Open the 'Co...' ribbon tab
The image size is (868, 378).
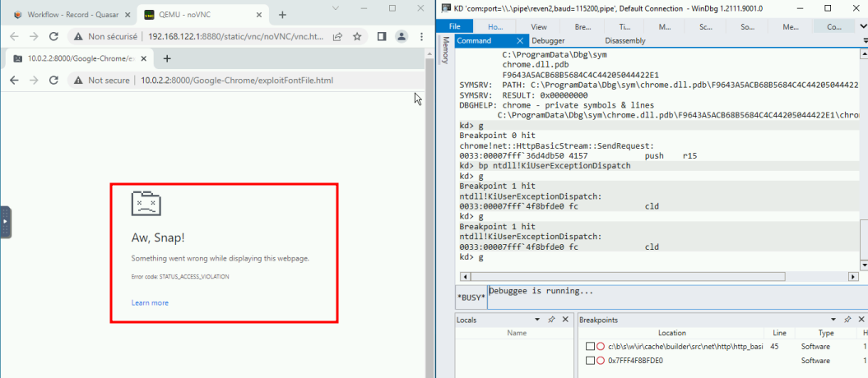(833, 26)
